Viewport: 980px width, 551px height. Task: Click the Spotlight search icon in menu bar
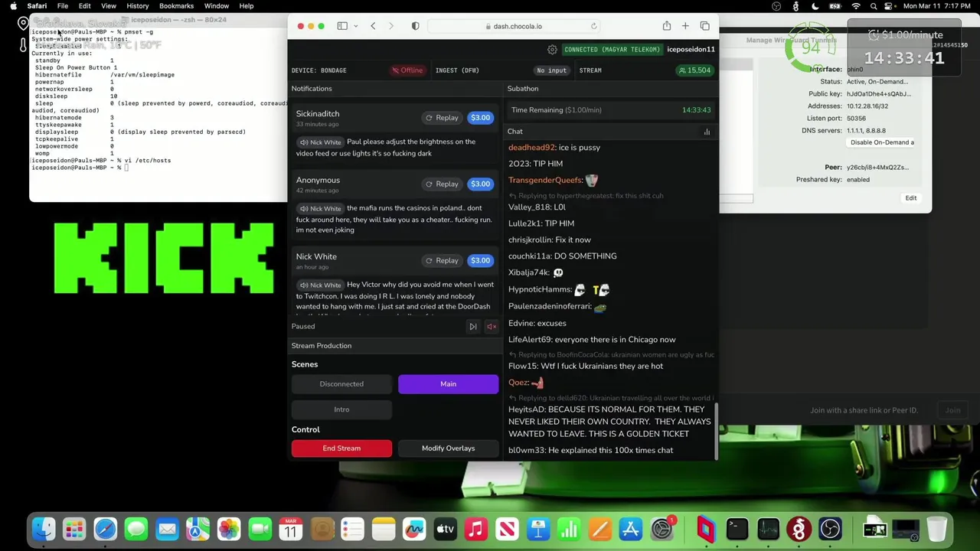click(x=874, y=6)
